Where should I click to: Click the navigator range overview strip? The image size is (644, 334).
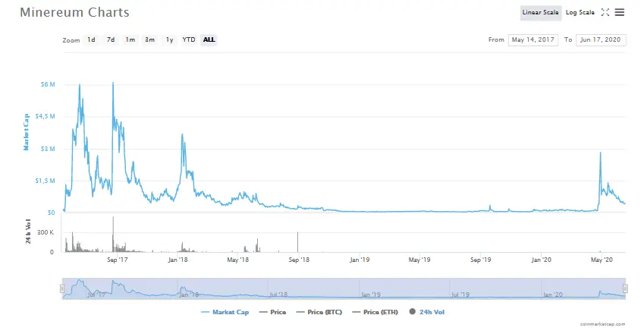tap(344, 288)
